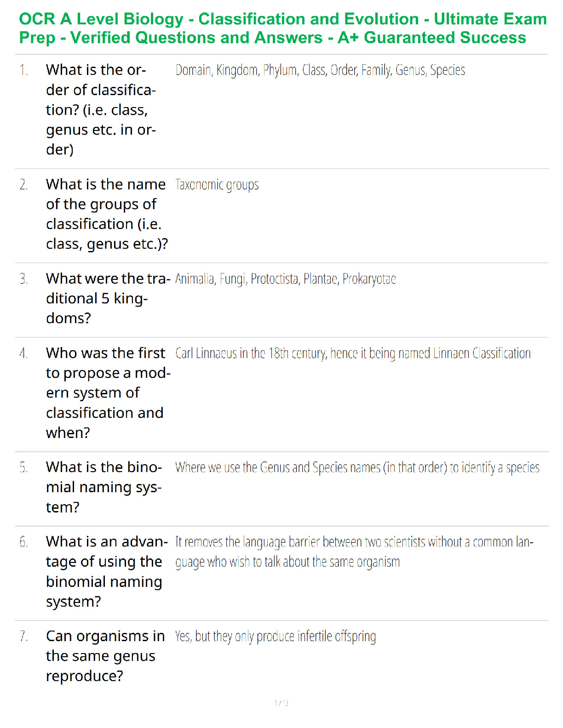Click the green document title heading
This screenshot has height=728, width=563.
[283, 28]
